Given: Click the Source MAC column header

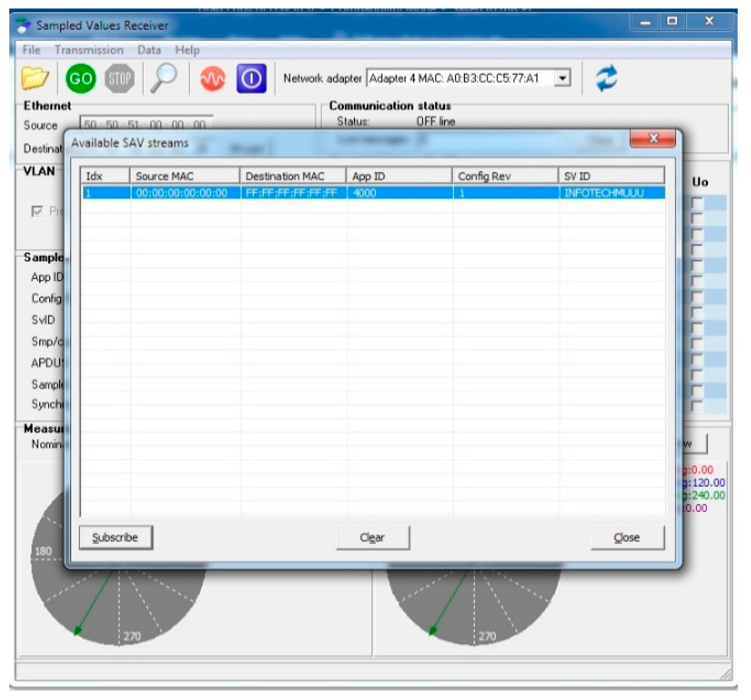Looking at the screenshot, I should [185, 176].
